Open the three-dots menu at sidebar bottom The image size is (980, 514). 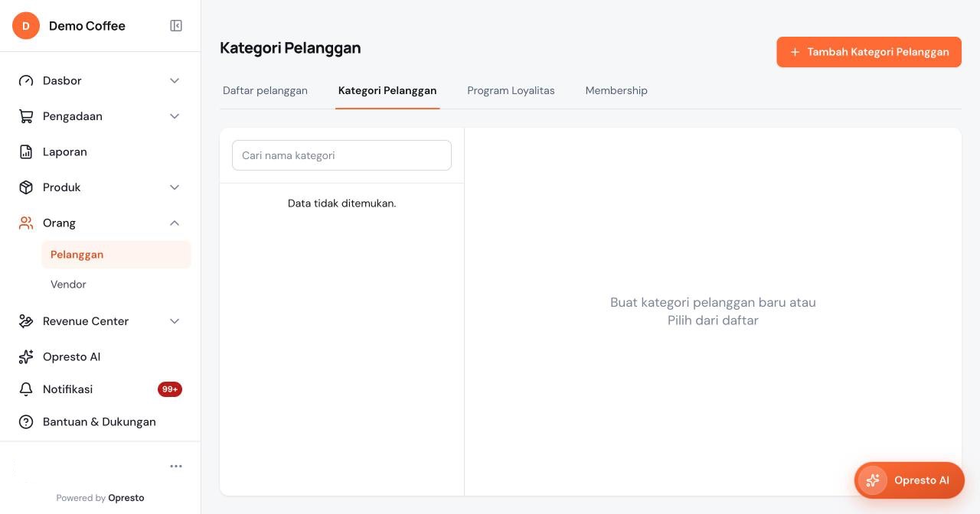coord(176,467)
